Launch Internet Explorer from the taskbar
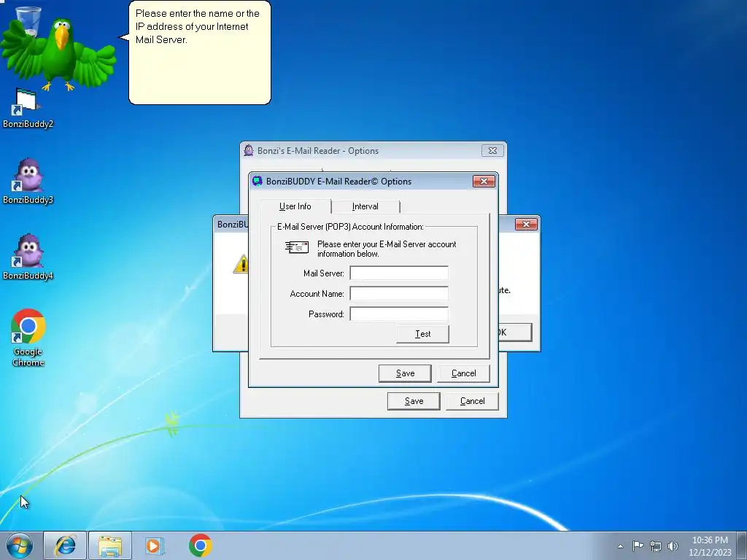This screenshot has height=560, width=747. pos(65,545)
